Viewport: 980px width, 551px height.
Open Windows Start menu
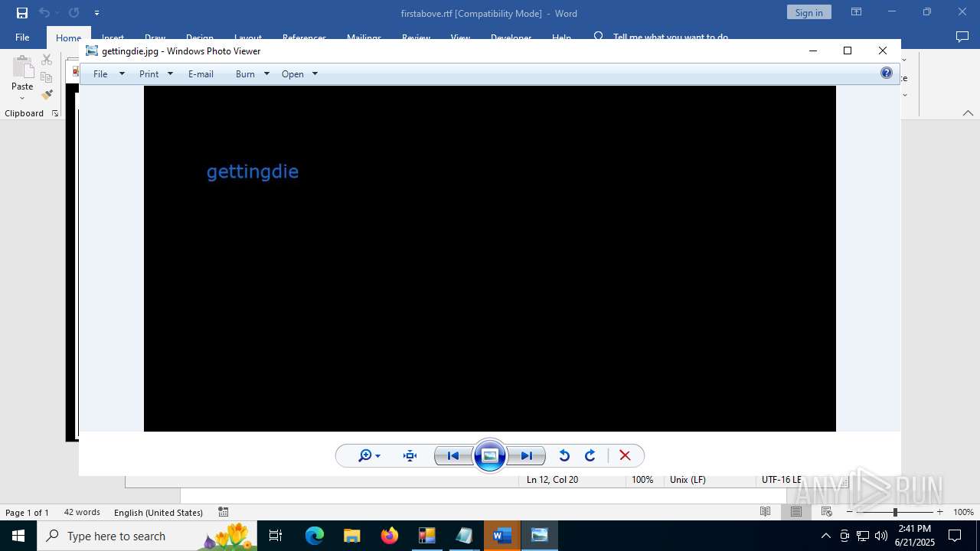point(18,536)
